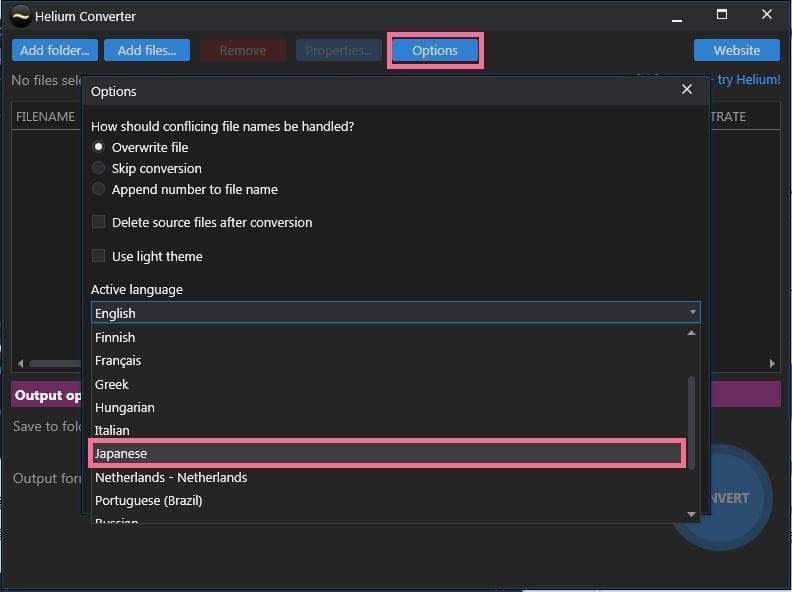Select Hungarian language entry
This screenshot has width=792, height=592.
click(388, 407)
